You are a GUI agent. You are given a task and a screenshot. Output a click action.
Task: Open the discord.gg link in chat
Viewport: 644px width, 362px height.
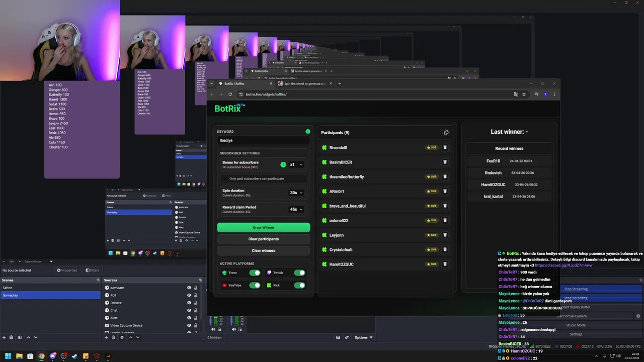click(563, 265)
